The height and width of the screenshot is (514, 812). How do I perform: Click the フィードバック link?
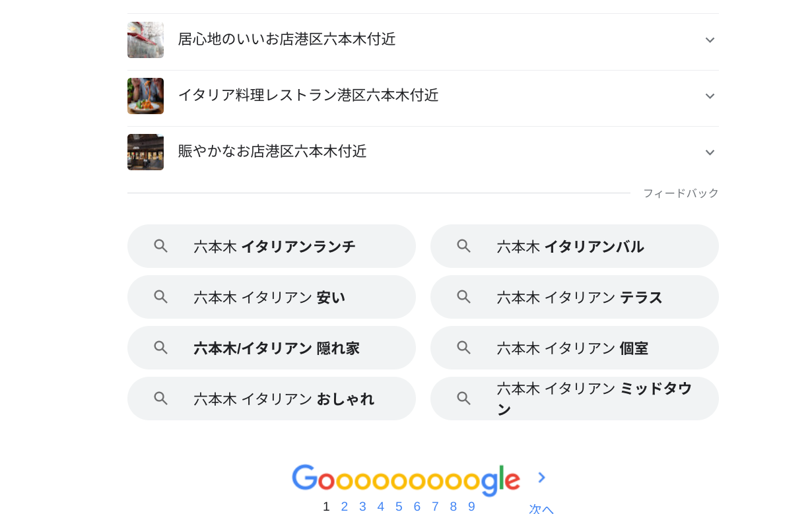681,193
